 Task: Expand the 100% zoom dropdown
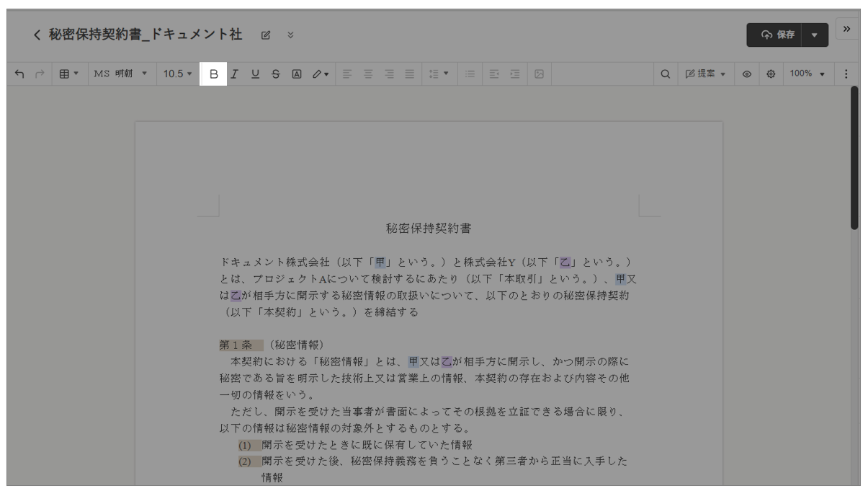point(807,74)
